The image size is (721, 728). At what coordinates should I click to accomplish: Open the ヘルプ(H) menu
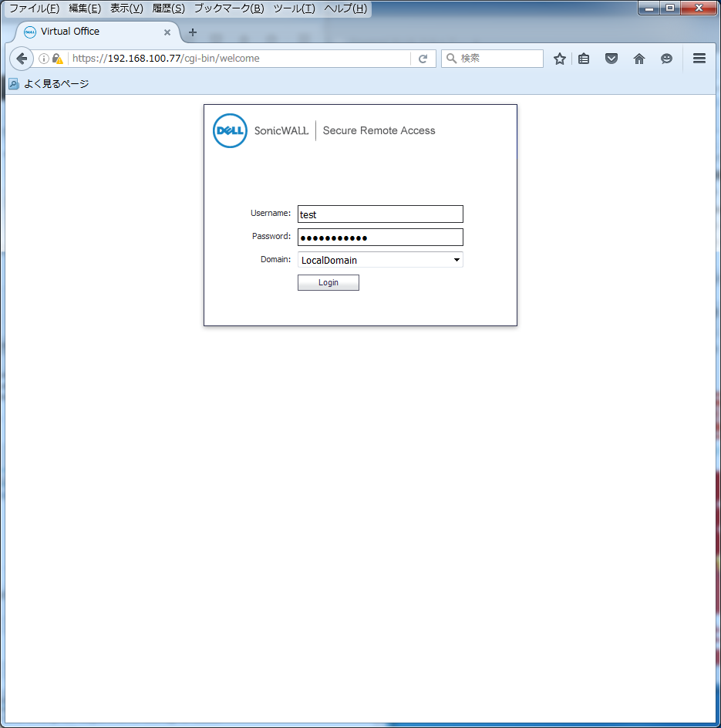click(345, 8)
